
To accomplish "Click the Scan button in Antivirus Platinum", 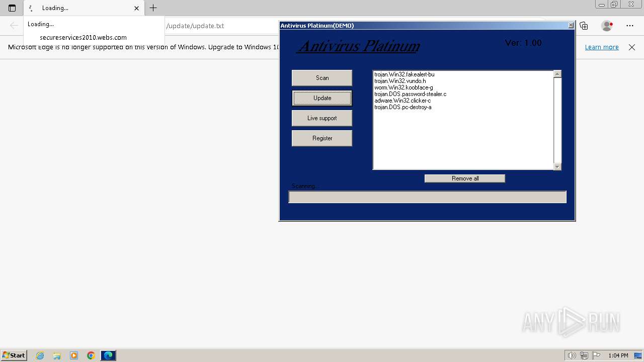I will [322, 78].
